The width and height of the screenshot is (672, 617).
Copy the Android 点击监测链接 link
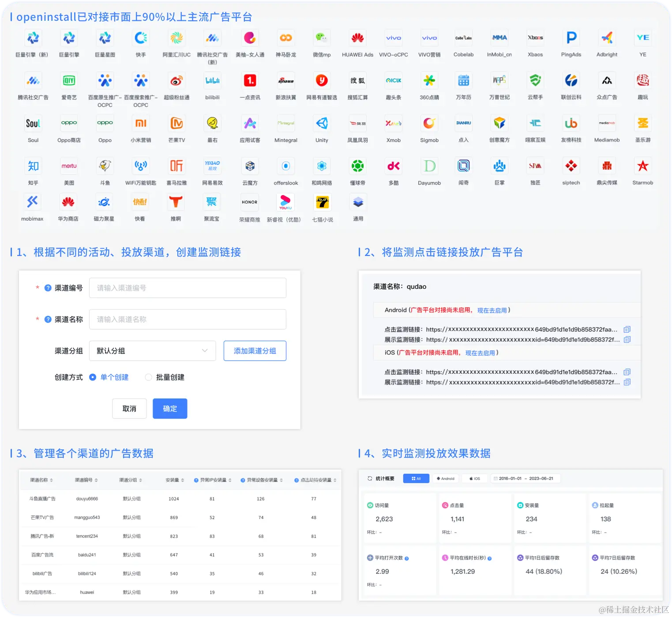tap(627, 329)
